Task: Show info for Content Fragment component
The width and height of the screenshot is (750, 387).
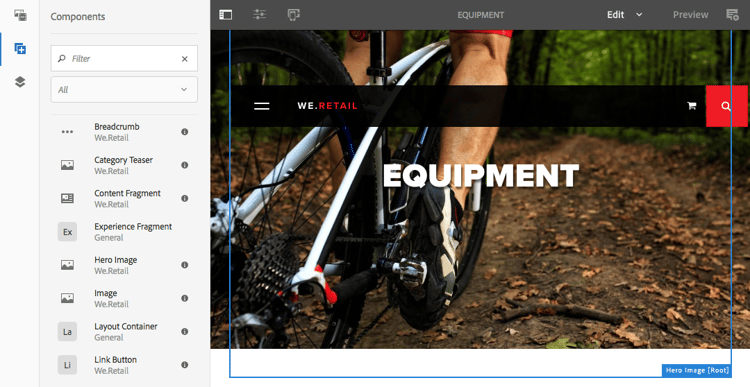Action: tap(185, 198)
